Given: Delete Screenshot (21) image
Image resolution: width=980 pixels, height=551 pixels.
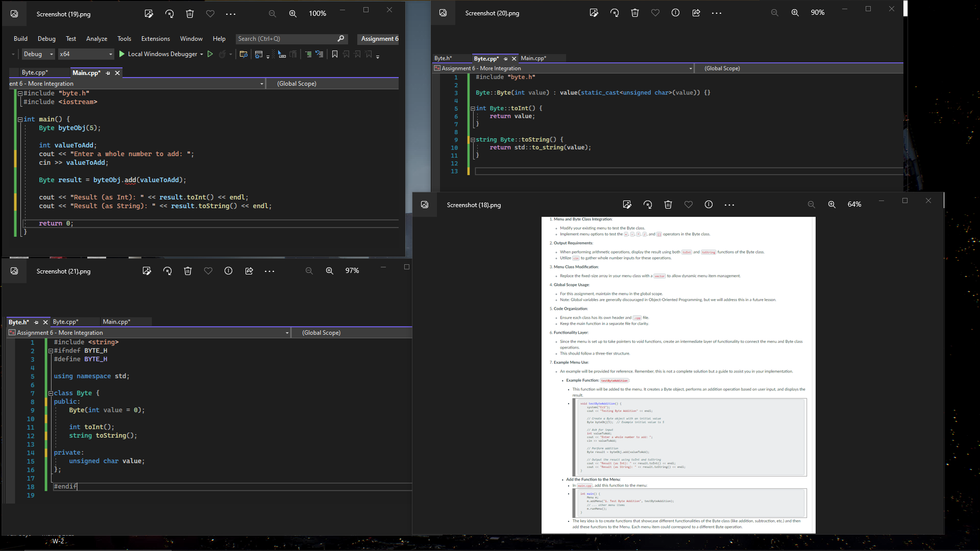Looking at the screenshot, I should tap(188, 271).
